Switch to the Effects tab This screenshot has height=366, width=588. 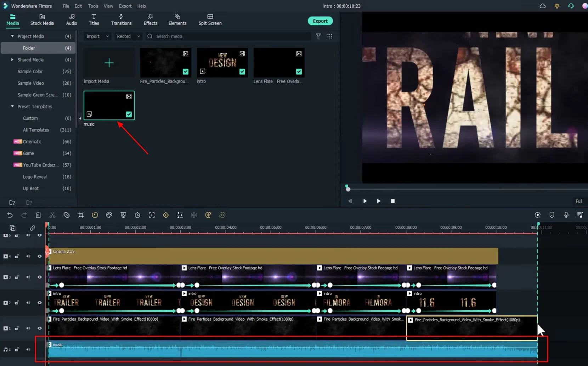tap(151, 20)
